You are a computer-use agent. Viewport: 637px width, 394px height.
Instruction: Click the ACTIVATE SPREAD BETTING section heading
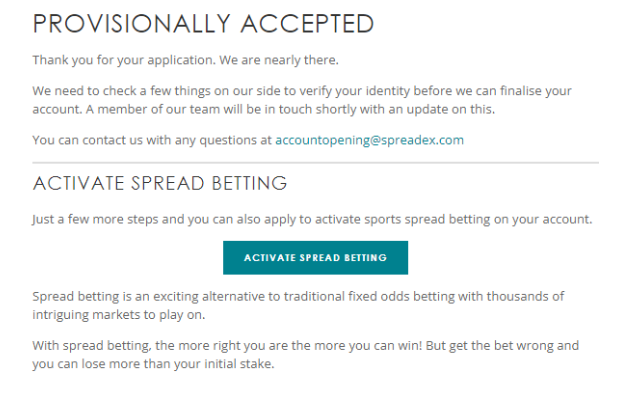[160, 183]
